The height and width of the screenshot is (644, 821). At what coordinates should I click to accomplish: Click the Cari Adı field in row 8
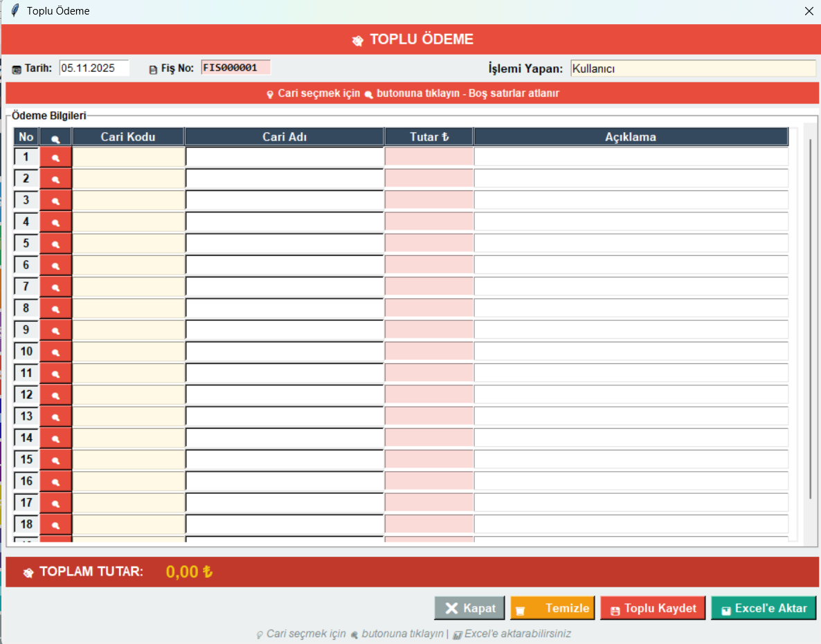[x=285, y=309]
